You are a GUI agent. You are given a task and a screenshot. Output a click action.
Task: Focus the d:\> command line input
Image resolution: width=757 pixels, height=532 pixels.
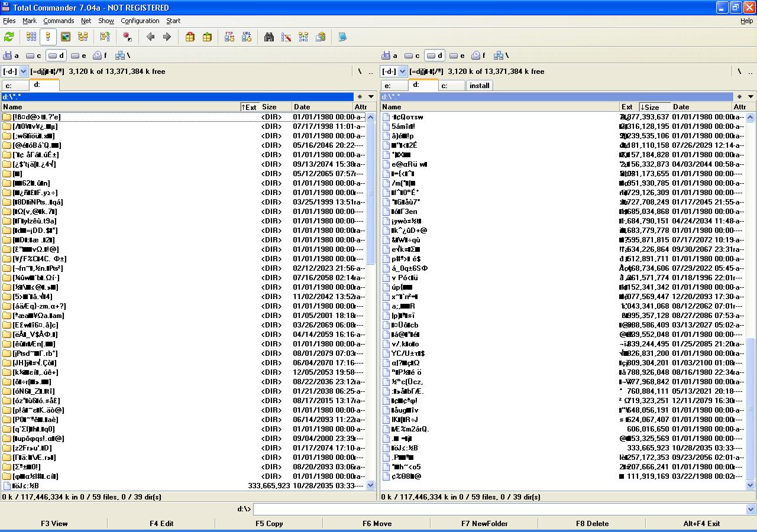click(x=500, y=509)
